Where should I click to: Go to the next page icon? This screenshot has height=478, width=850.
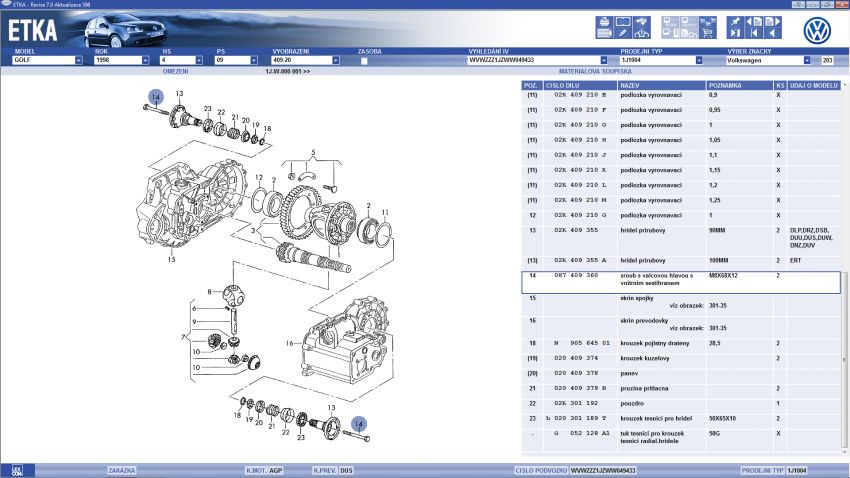click(x=772, y=21)
